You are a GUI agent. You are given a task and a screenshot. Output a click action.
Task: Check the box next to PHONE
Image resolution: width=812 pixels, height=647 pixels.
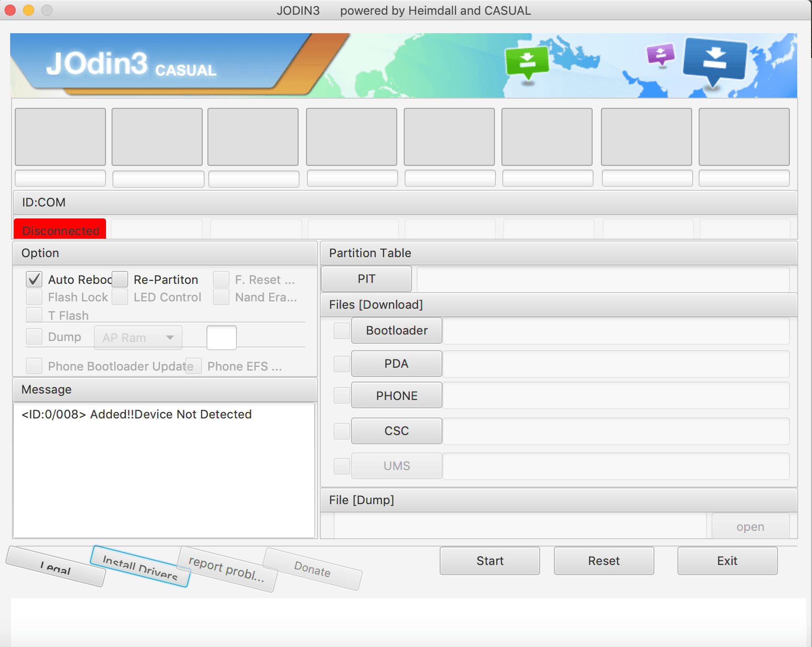[342, 395]
